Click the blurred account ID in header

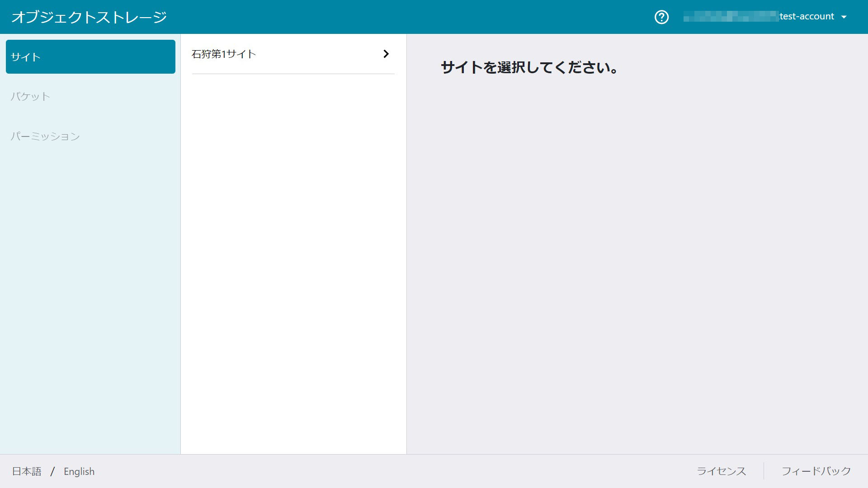730,17
